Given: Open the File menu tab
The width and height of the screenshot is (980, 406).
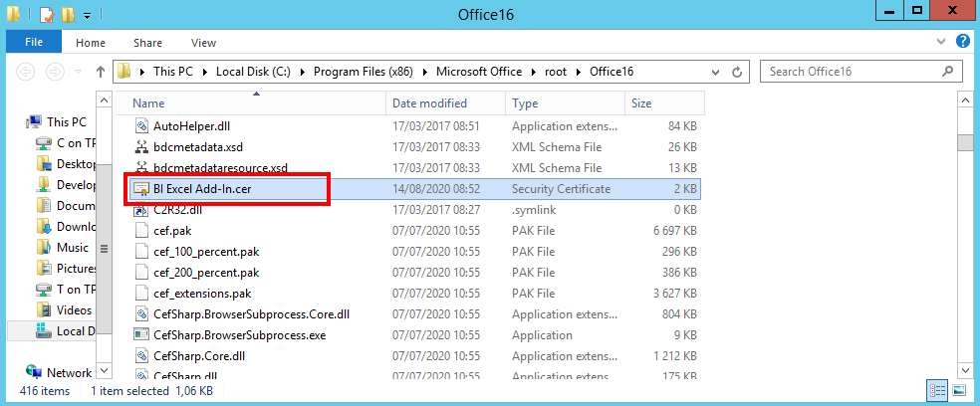Looking at the screenshot, I should click(x=33, y=43).
